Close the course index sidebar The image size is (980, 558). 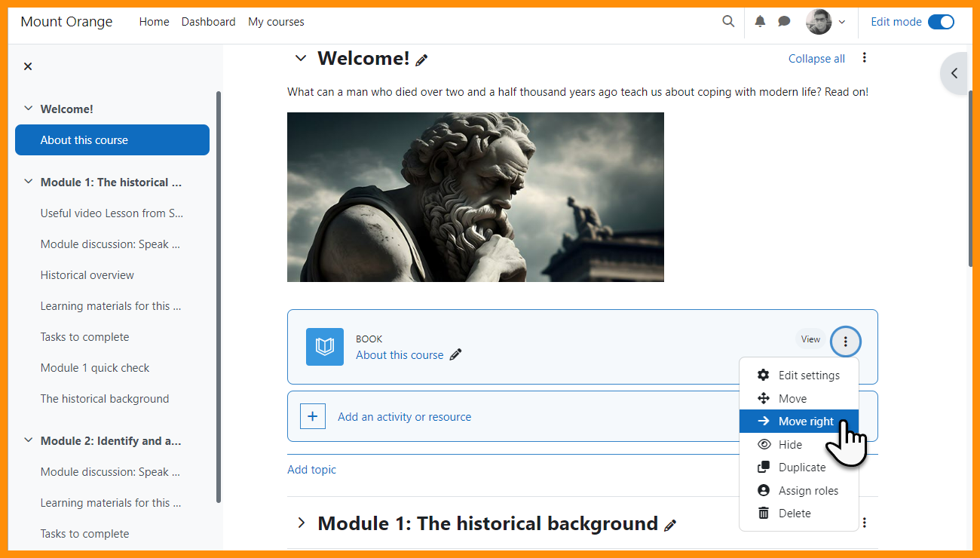pyautogui.click(x=28, y=66)
